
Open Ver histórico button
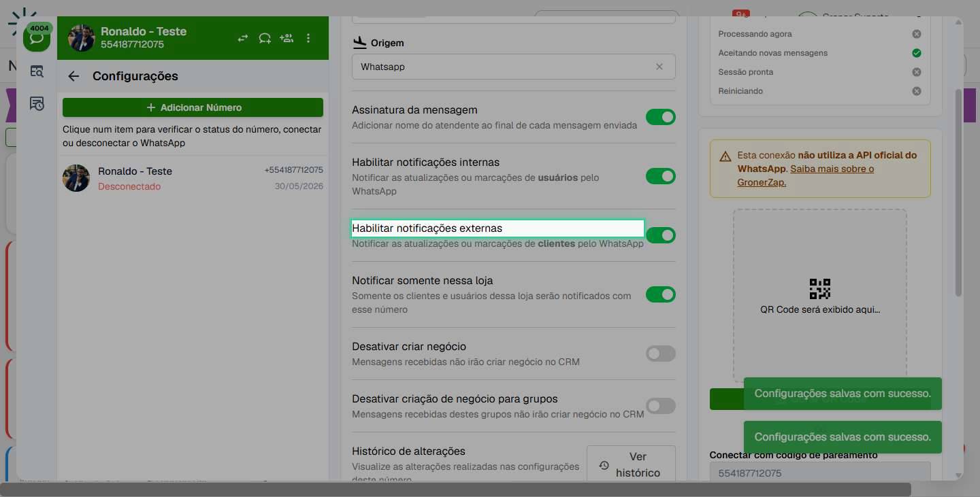[x=631, y=464]
